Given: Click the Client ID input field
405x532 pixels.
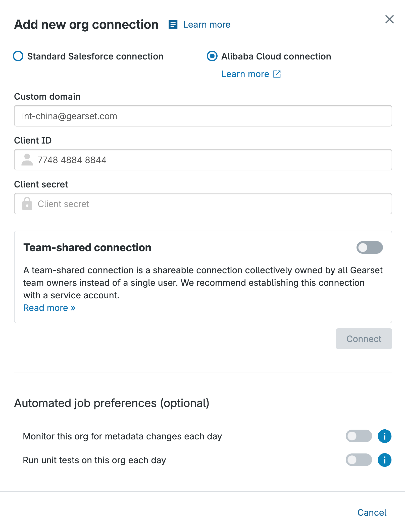Looking at the screenshot, I should coord(214,160).
